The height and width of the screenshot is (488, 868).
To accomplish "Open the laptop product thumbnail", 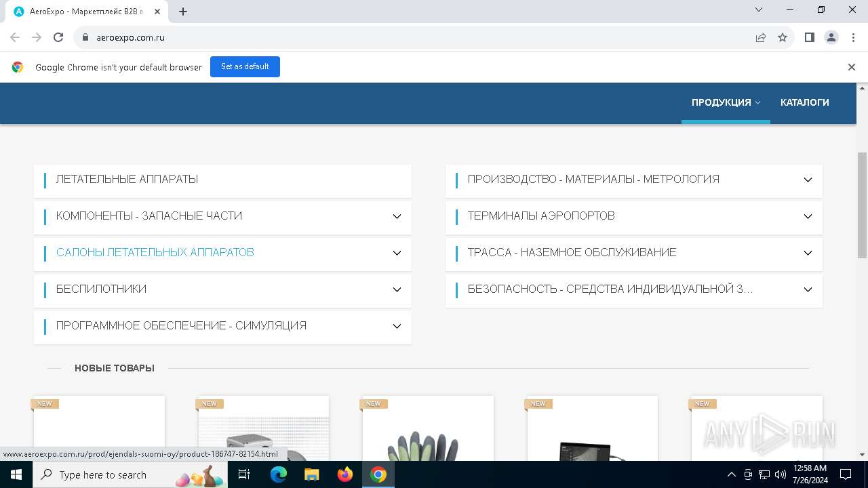I will click(x=593, y=428).
